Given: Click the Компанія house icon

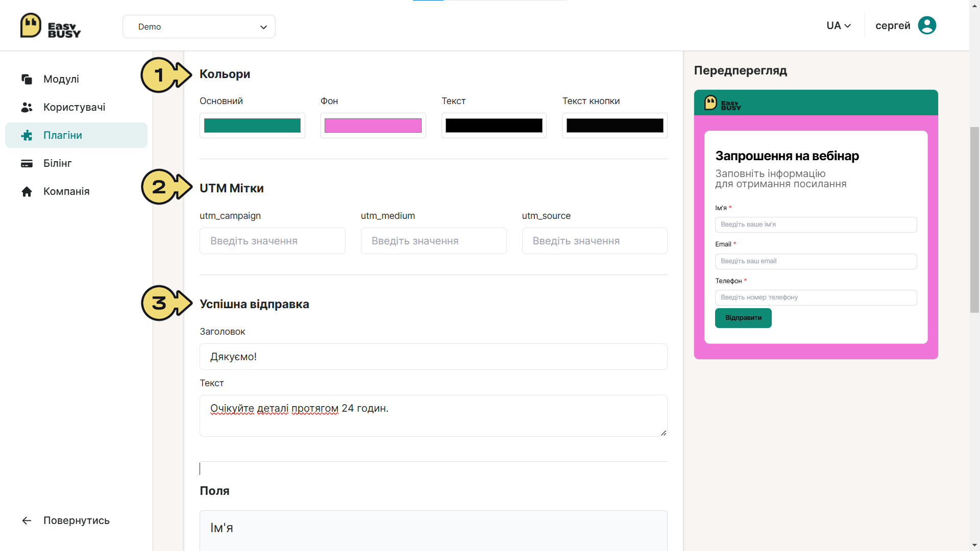Looking at the screenshot, I should point(27,191).
